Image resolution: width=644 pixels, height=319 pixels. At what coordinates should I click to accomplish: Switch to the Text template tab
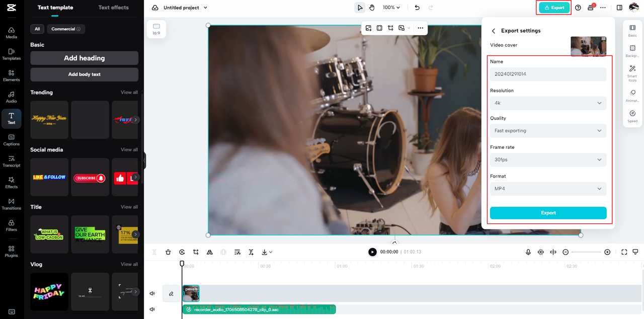pos(55,8)
